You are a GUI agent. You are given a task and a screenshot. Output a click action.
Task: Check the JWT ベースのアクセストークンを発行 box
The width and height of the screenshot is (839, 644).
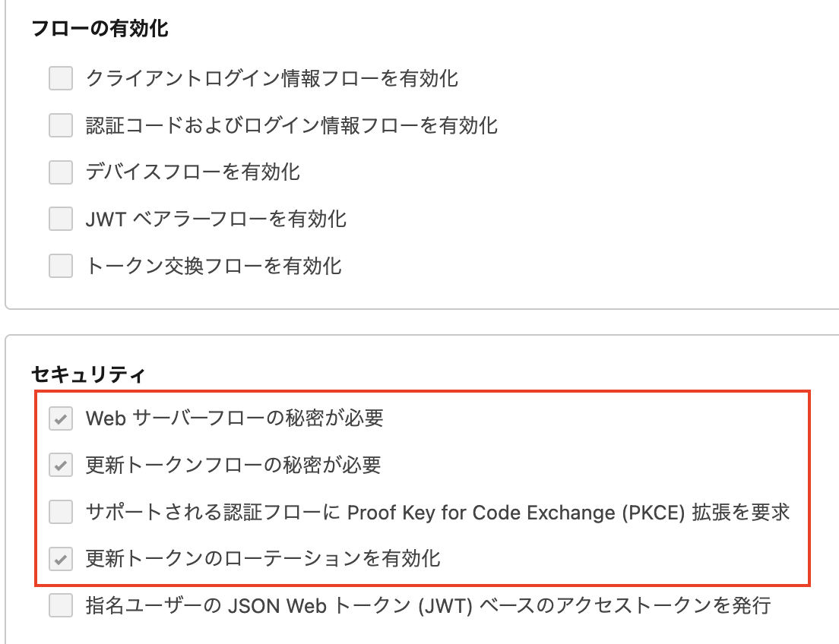point(61,606)
